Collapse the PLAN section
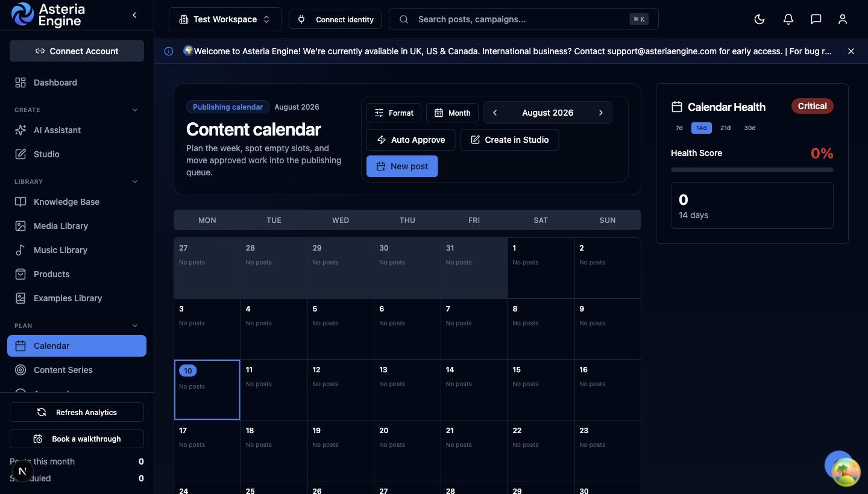The width and height of the screenshot is (868, 494). click(x=135, y=325)
